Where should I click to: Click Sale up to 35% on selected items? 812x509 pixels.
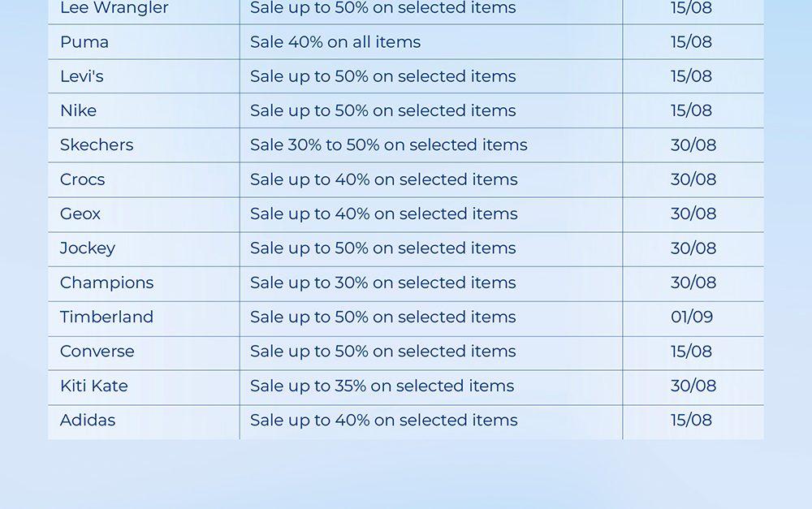[x=382, y=386]
